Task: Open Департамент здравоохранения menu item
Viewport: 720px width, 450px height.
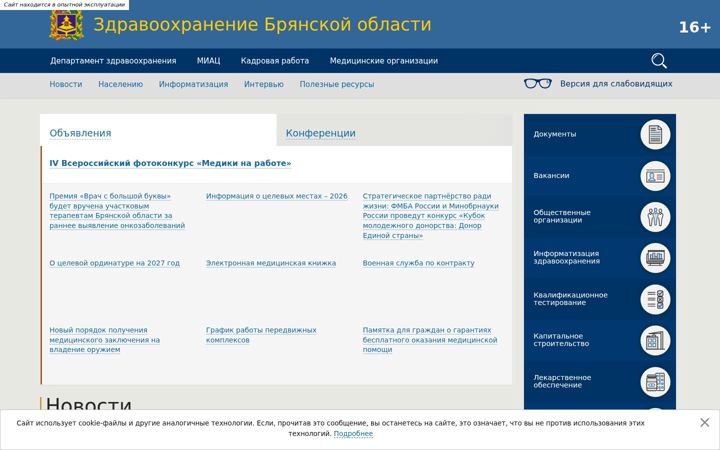Action: (113, 61)
